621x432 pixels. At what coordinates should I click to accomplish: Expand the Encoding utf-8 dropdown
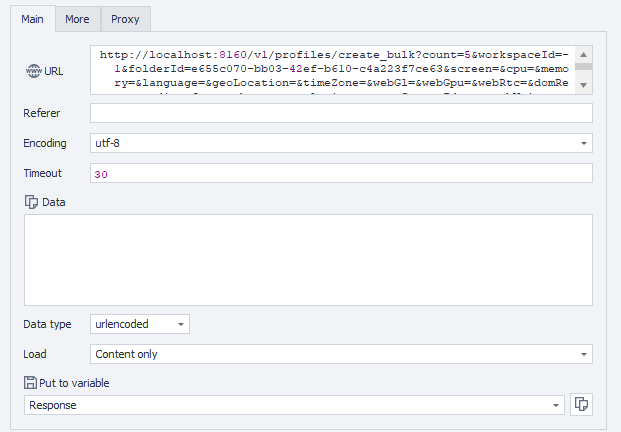[583, 143]
